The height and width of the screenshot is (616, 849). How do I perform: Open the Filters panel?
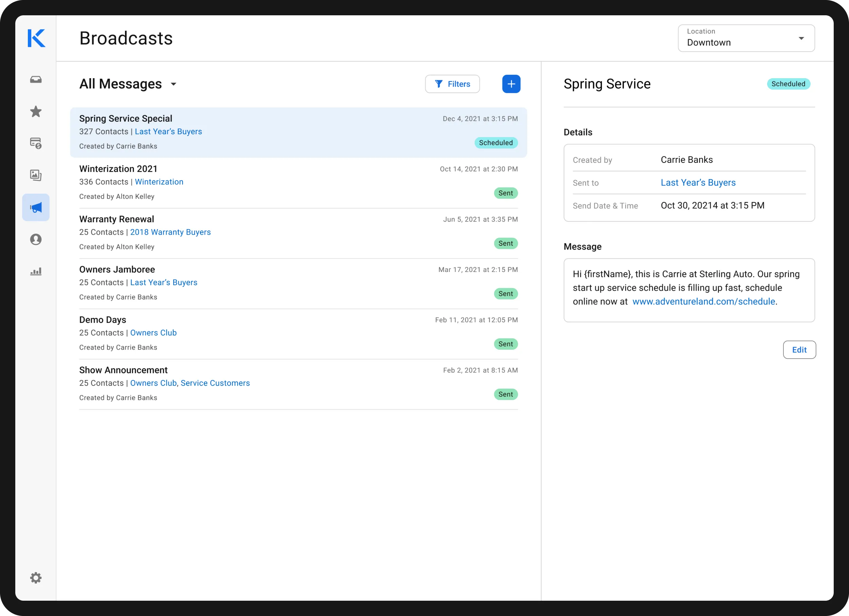click(452, 84)
